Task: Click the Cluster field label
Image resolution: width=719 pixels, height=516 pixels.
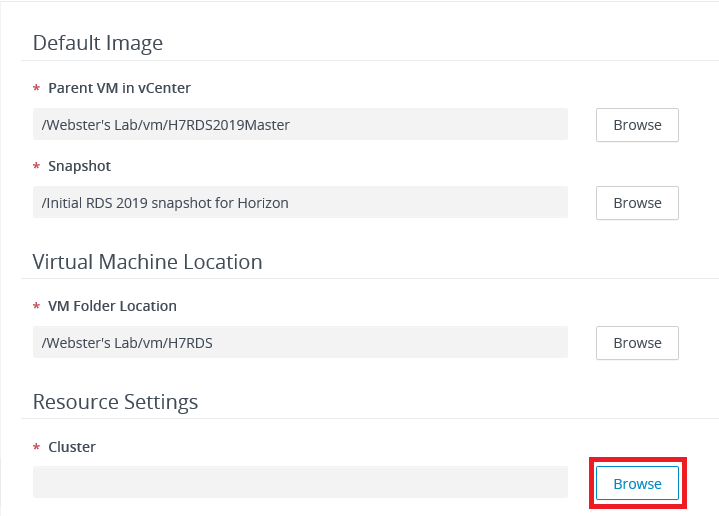Action: tap(72, 447)
